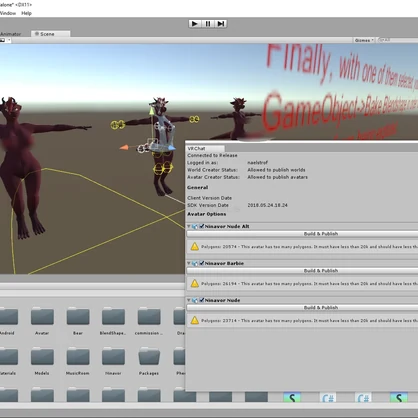Click 'Allowed to publish avatars' text
418x418 pixels.
click(x=277, y=177)
